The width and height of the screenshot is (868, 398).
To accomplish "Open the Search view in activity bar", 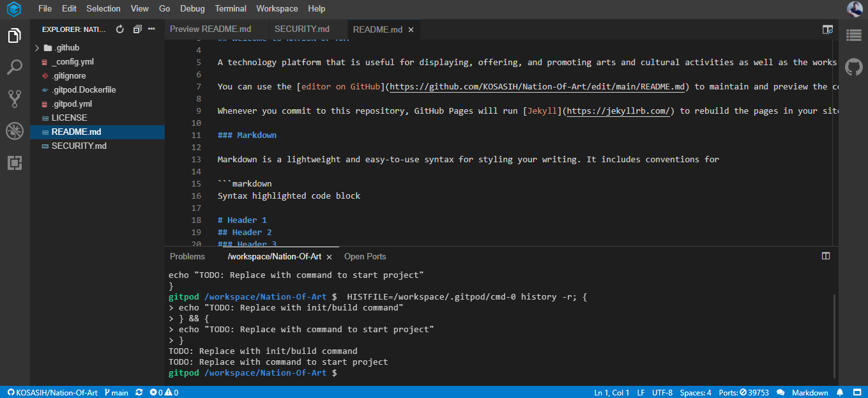I will click(x=14, y=66).
